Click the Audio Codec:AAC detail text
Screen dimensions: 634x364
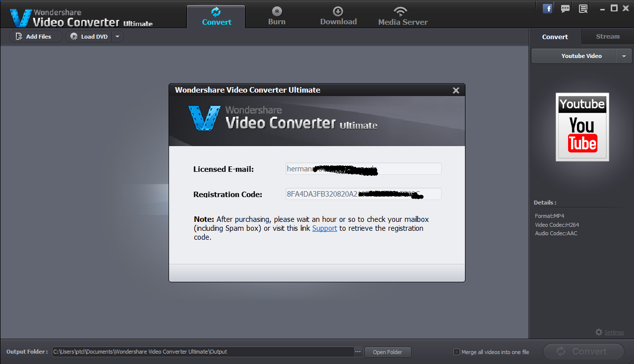click(x=556, y=233)
